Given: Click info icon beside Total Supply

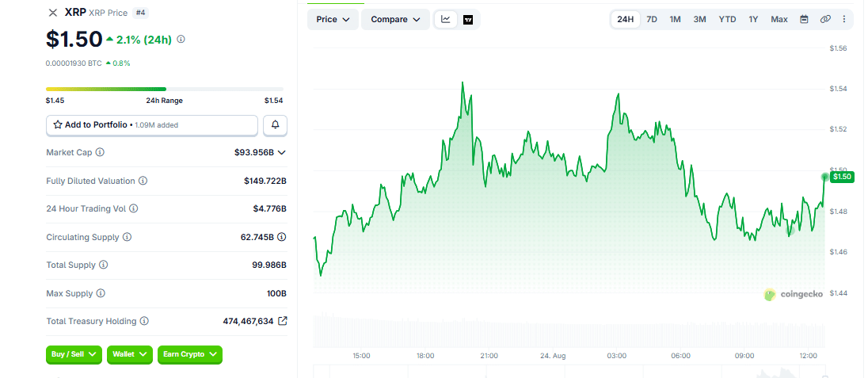Looking at the screenshot, I should (104, 265).
